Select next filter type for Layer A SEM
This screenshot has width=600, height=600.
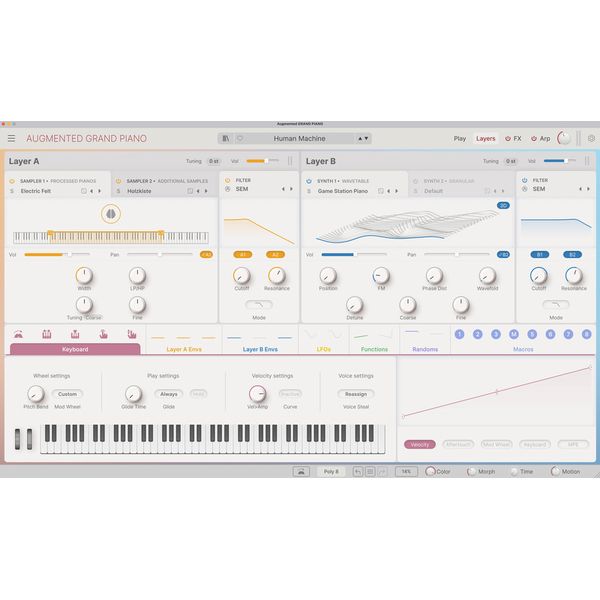click(x=291, y=189)
